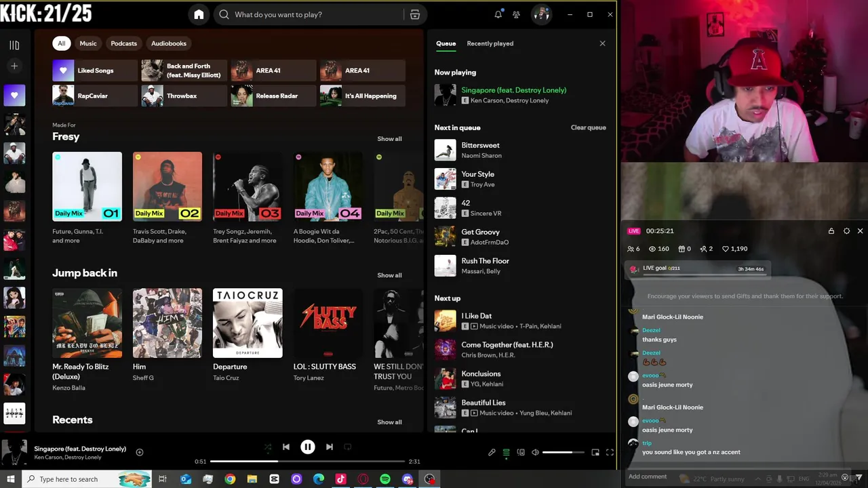Screen dimensions: 868x488
Task: Go to Spotify Home via house icon
Action: point(199,14)
